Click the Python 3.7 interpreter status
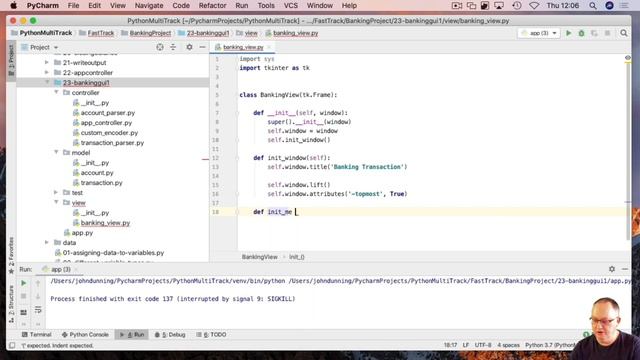The height and width of the screenshot is (360, 640). click(x=549, y=345)
